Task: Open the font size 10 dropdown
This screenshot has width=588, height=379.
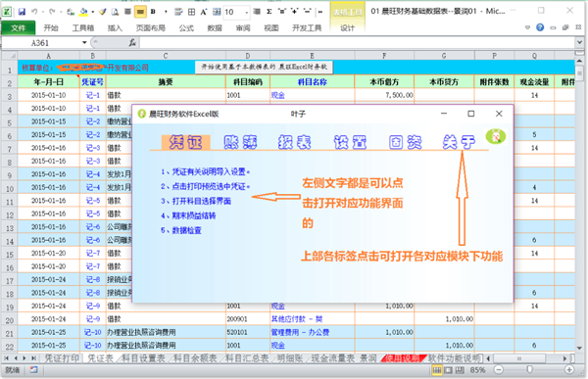Action: point(246,13)
